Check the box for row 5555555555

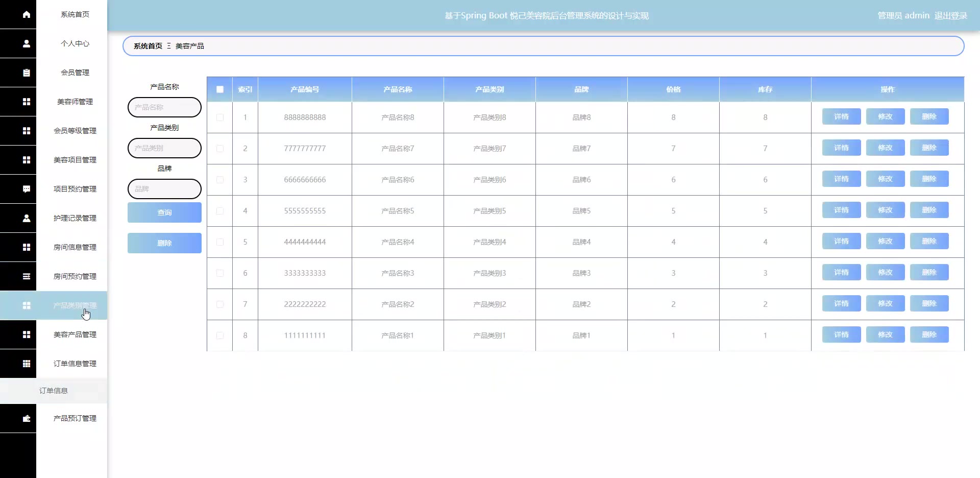point(220,211)
